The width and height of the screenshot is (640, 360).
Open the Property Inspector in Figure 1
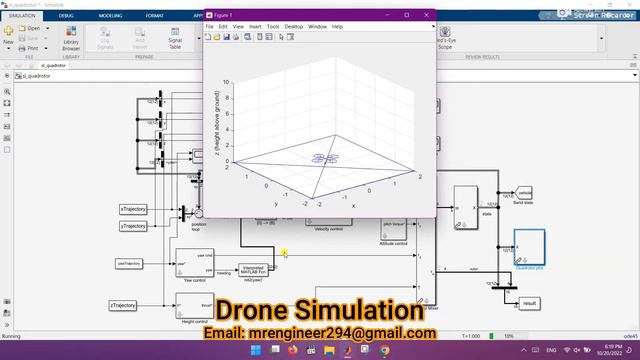coord(291,37)
